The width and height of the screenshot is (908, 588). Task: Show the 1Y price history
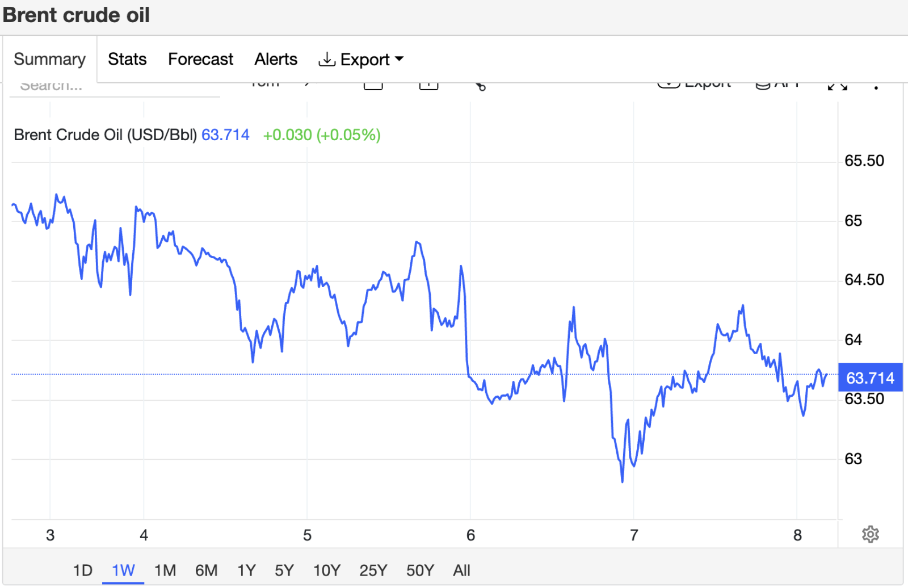click(x=246, y=570)
